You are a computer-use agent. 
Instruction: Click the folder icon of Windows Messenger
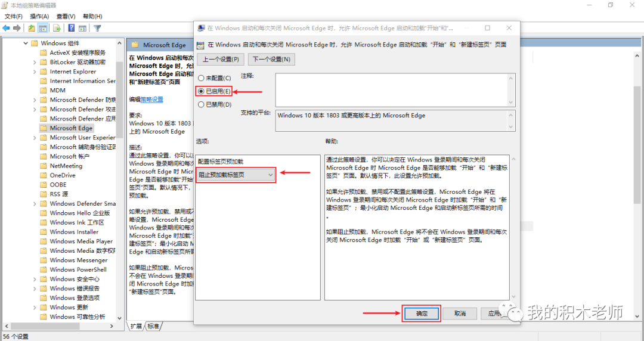[43, 261]
